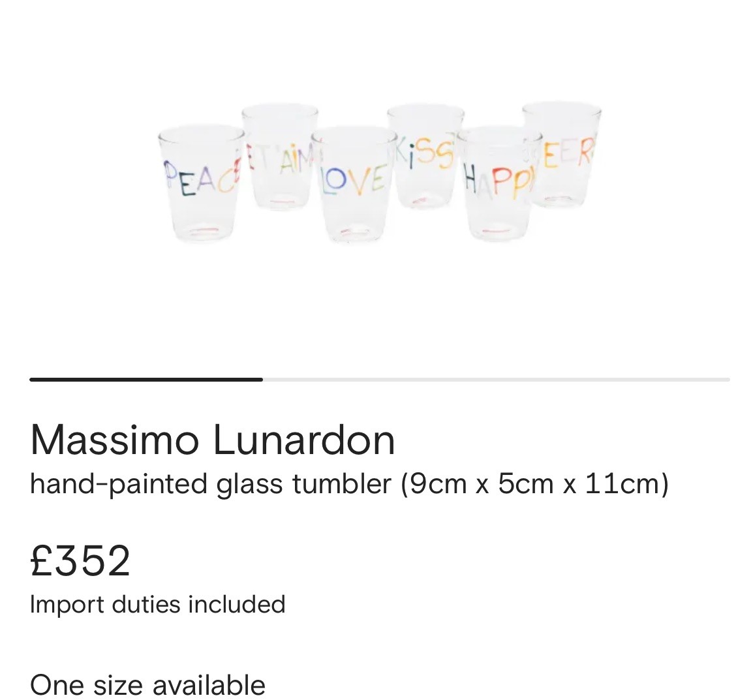Click the dark filled part of the image carousel bar

tap(146, 380)
